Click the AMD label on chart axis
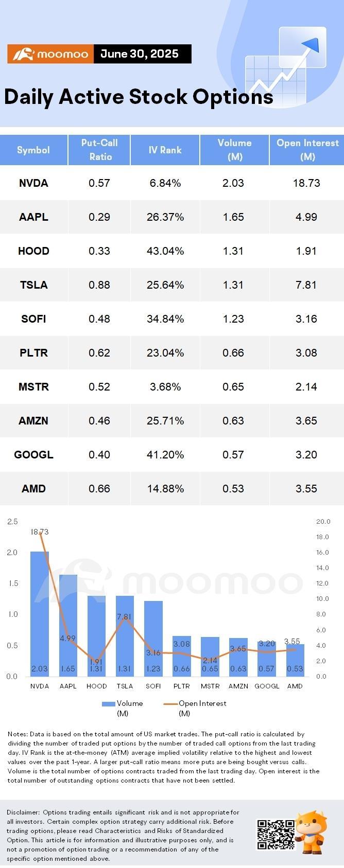The width and height of the screenshot is (344, 868). tap(295, 686)
